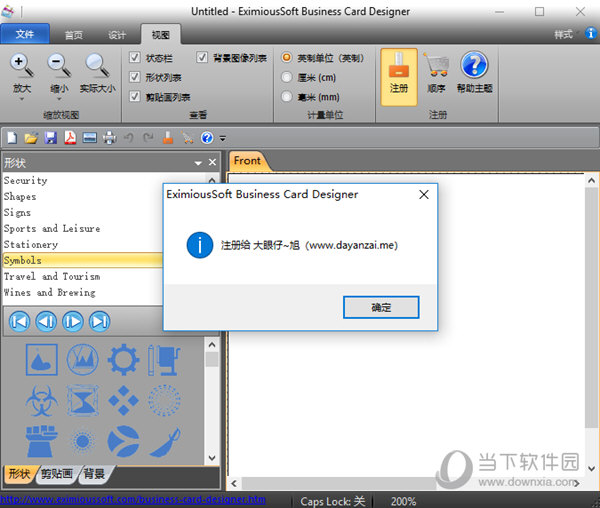
Task: Go to last shape page button
Action: click(x=99, y=321)
